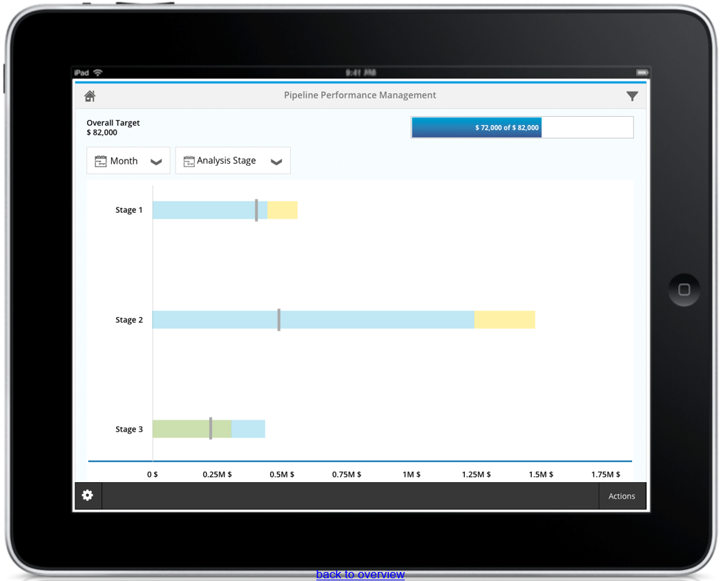
Task: Click the 0.75M $ axis label
Action: pyautogui.click(x=346, y=474)
